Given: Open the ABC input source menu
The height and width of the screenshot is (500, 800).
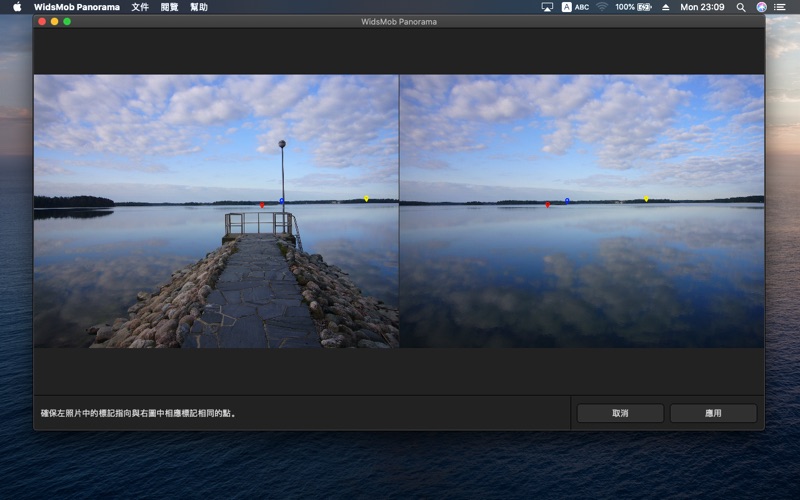Looking at the screenshot, I should pyautogui.click(x=575, y=7).
